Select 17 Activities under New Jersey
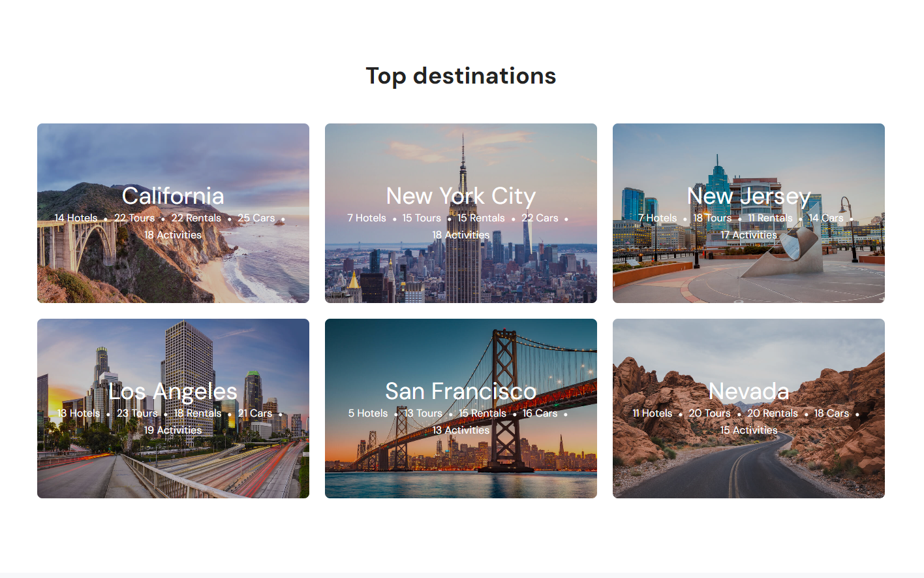 pyautogui.click(x=748, y=235)
